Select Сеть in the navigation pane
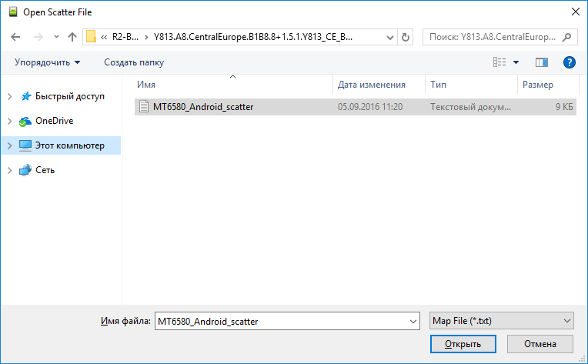This screenshot has width=588, height=364. tap(45, 170)
